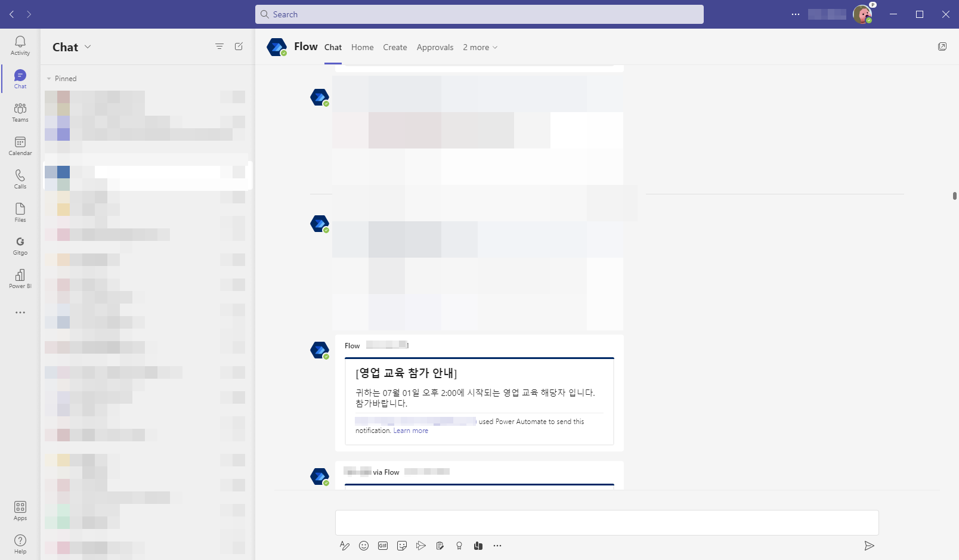Viewport: 959px width, 560px height.
Task: Show more added apps ellipsis in sidebar
Action: point(20,313)
